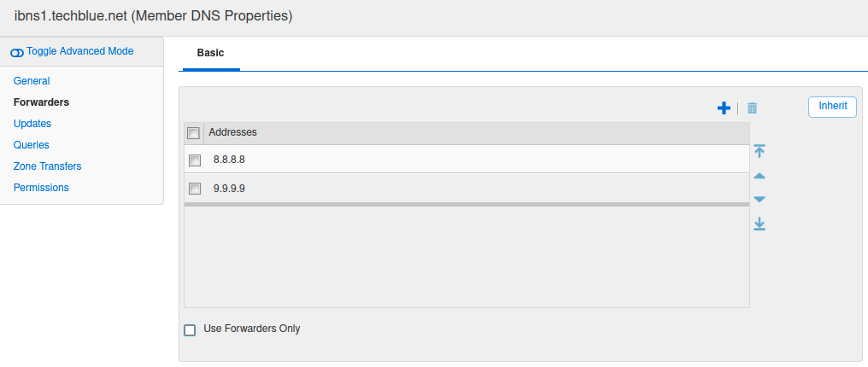This screenshot has height=367, width=868.
Task: Go to the Queries section
Action: 32,145
